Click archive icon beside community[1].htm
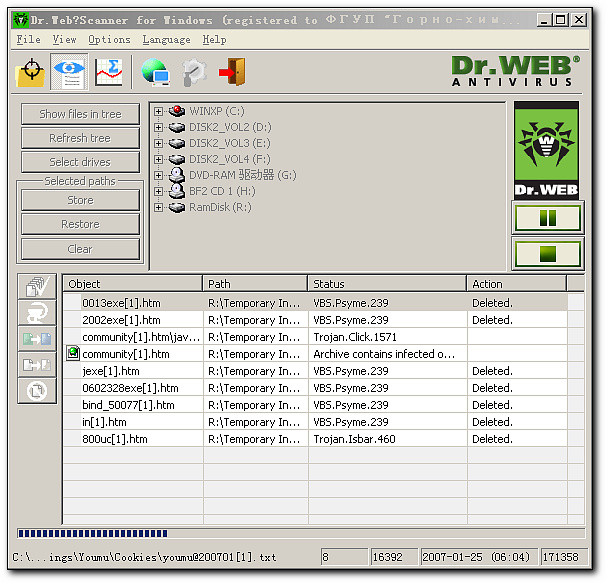The image size is (606, 583). click(x=73, y=353)
